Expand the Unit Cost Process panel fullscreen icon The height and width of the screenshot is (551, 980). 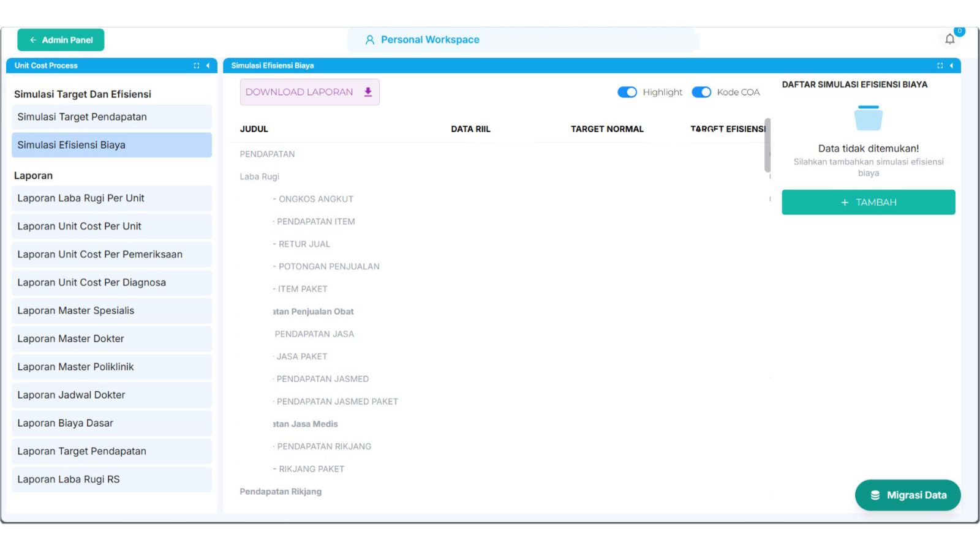tap(197, 66)
